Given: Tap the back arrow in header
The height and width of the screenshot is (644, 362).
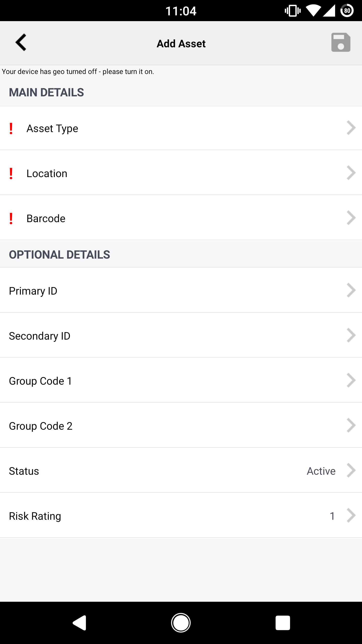Looking at the screenshot, I should tap(21, 42).
